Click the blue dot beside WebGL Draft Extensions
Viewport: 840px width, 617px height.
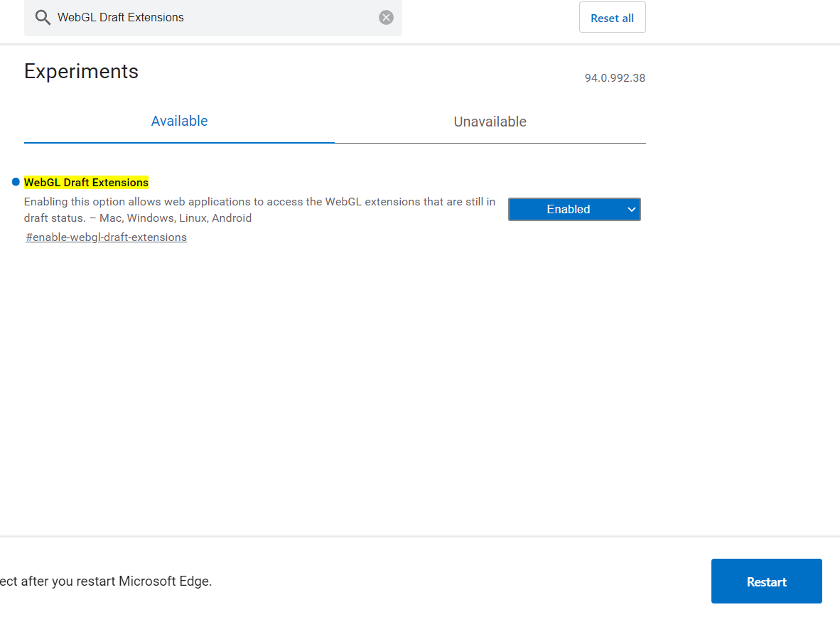[15, 182]
